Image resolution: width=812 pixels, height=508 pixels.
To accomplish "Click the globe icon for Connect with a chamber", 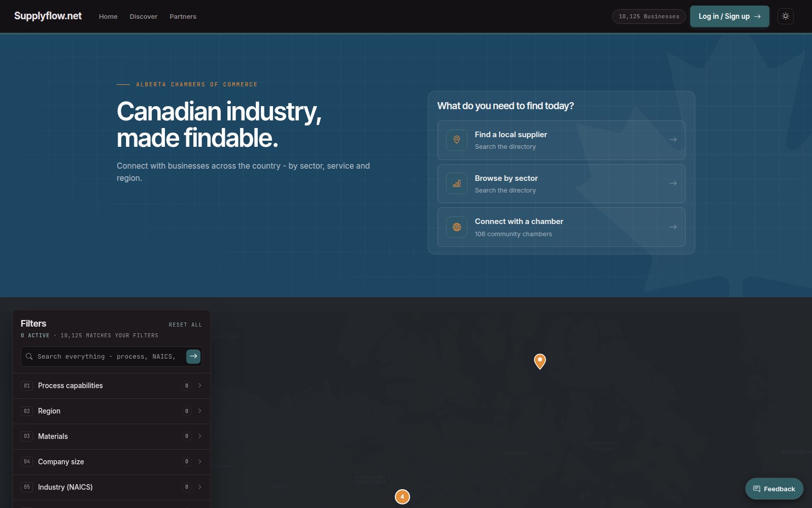I will click(x=457, y=227).
